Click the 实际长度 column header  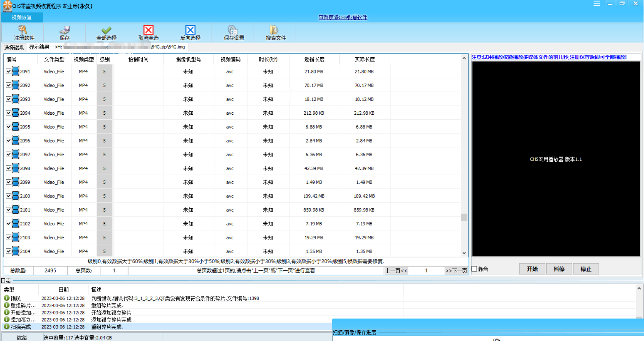click(365, 59)
